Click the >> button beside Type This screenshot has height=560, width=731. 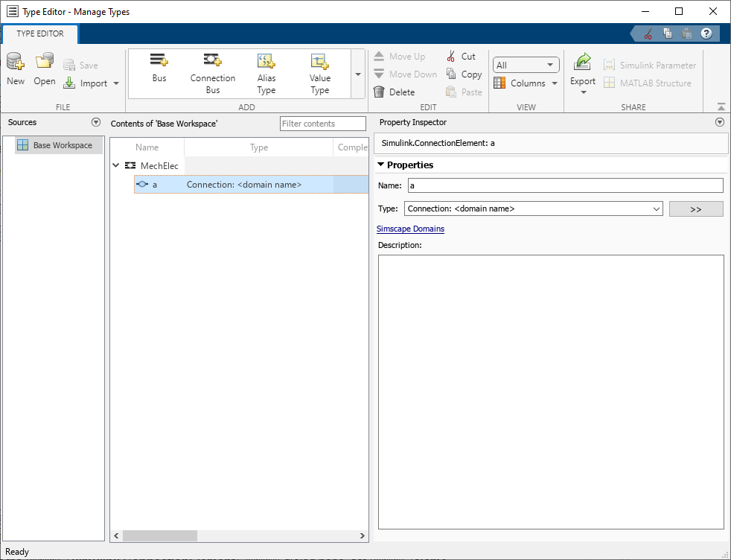pyautogui.click(x=695, y=209)
